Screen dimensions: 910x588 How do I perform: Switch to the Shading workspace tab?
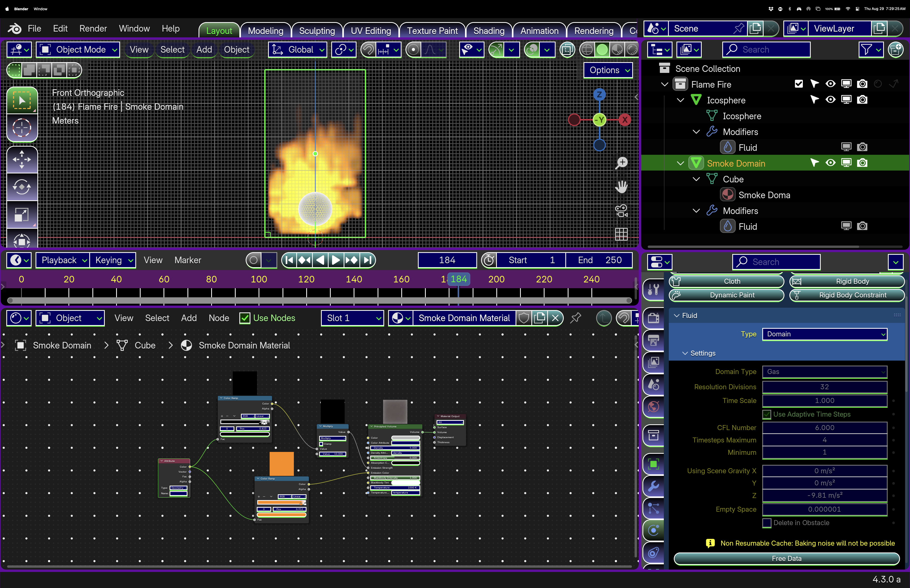tap(488, 31)
